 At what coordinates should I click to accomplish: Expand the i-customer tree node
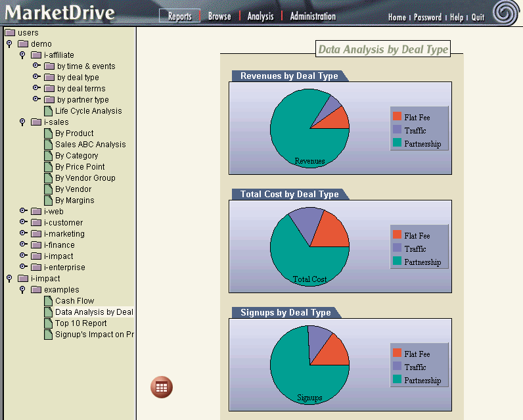[24, 222]
